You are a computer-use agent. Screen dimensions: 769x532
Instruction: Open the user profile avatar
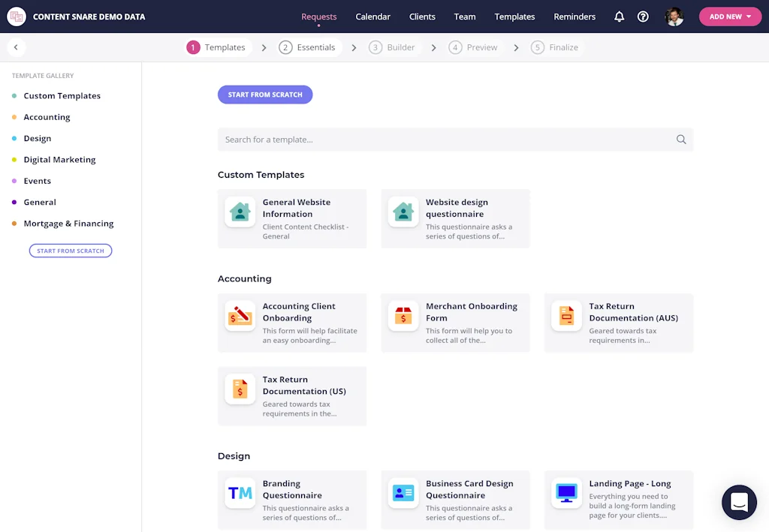coord(674,17)
